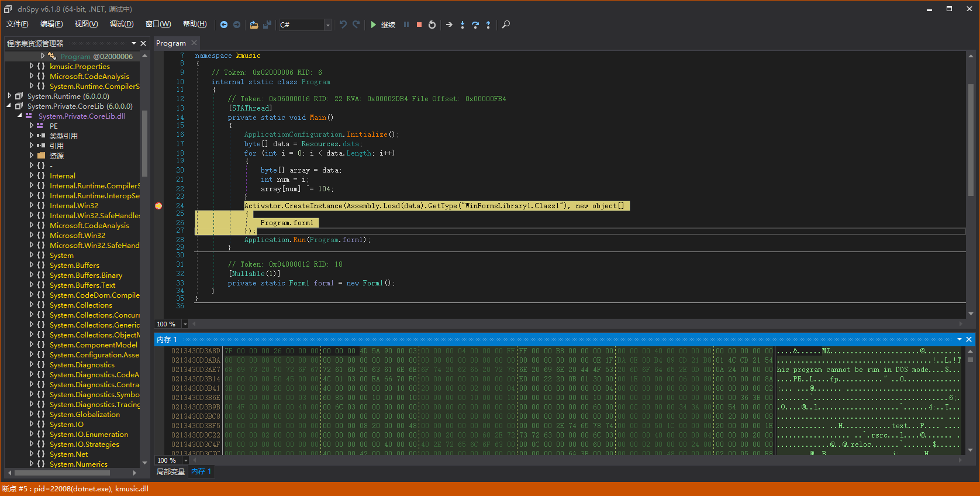Click the restart debugging icon
980x496 pixels.
(432, 25)
